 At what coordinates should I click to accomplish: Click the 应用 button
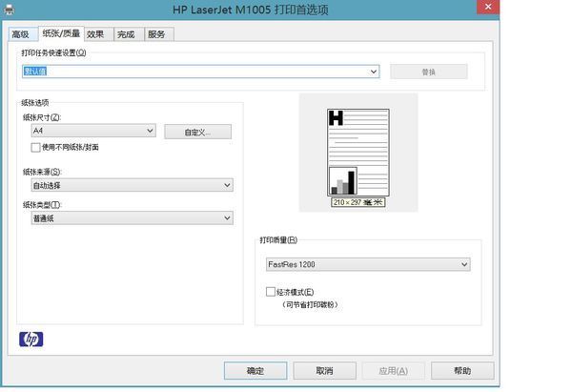click(x=393, y=370)
